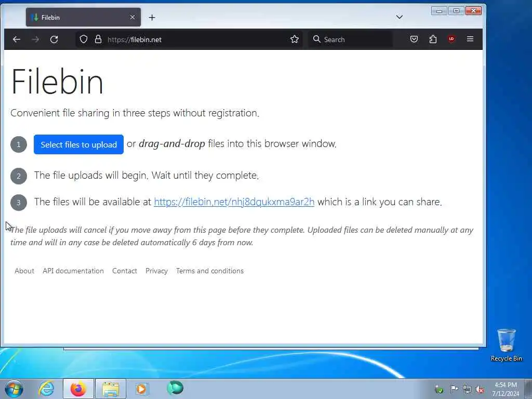Click the Filebin page heading
532x399 pixels.
point(57,82)
